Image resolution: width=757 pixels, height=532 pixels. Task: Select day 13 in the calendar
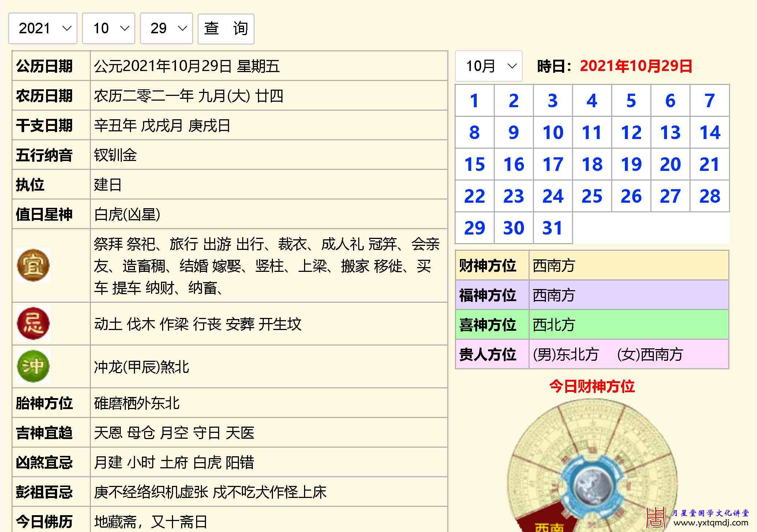coord(670,132)
